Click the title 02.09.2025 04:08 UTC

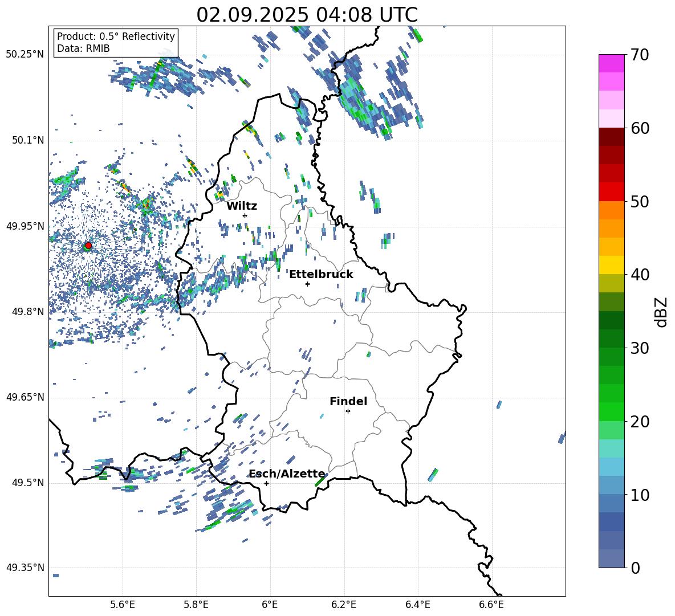[x=307, y=15]
